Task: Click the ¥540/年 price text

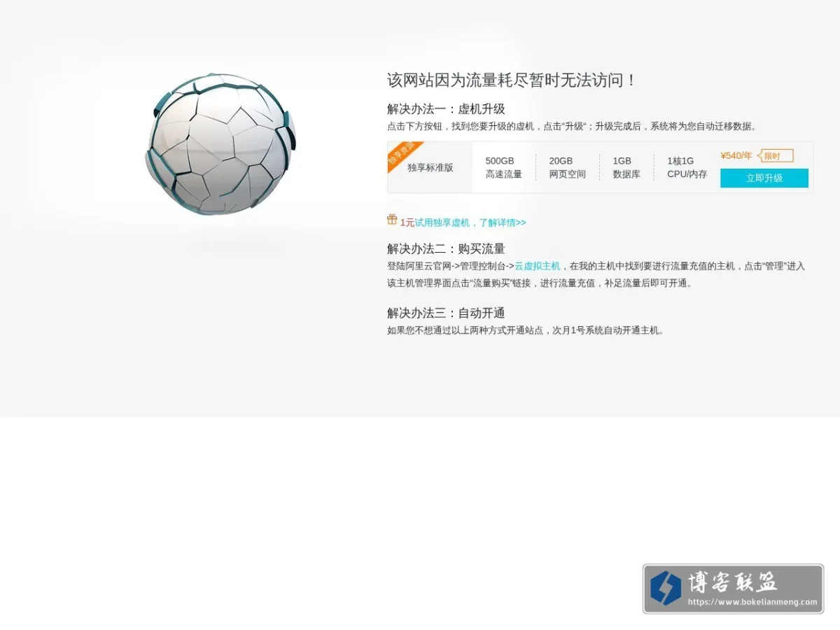Action: (x=736, y=155)
